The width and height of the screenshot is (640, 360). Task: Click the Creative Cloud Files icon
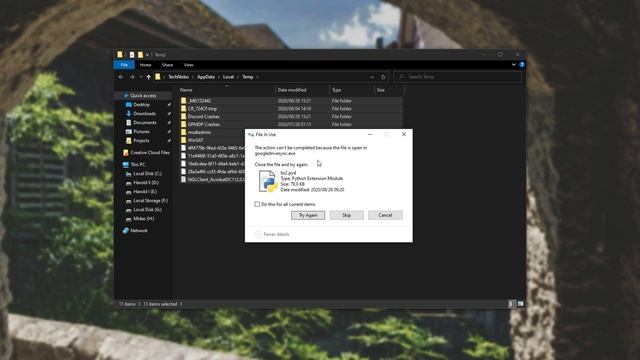point(126,153)
